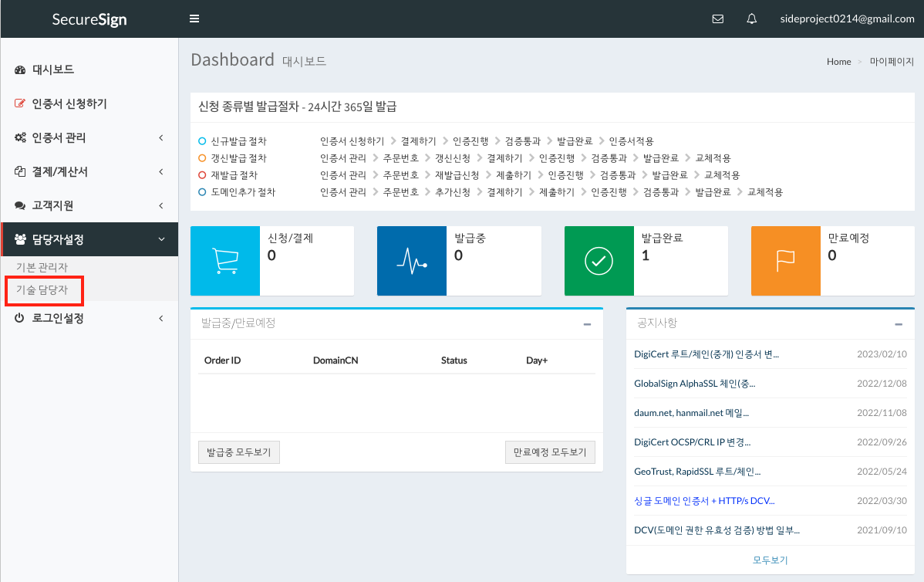
Task: Click the 갱신발급 절차 orange circle marker
Action: pos(202,158)
